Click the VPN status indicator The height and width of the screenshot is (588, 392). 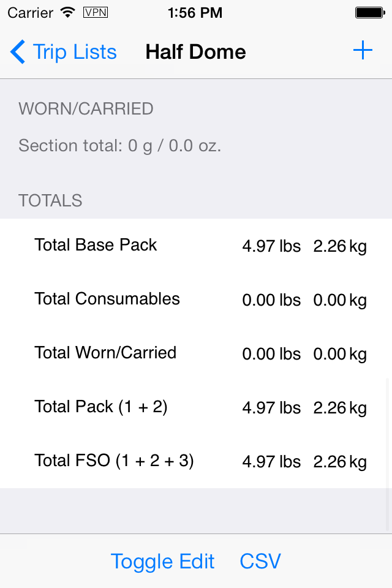(x=96, y=13)
